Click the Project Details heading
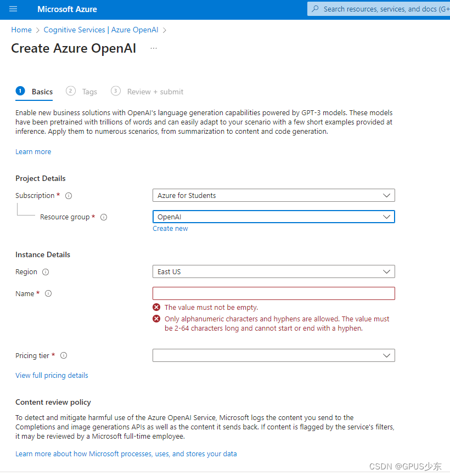Image resolution: width=450 pixels, height=476 pixels. pos(41,179)
